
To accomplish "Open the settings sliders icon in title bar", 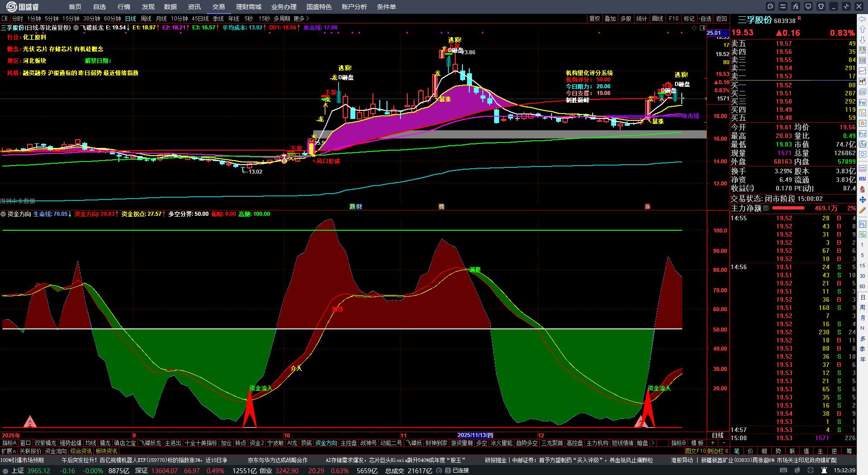I will (x=783, y=6).
